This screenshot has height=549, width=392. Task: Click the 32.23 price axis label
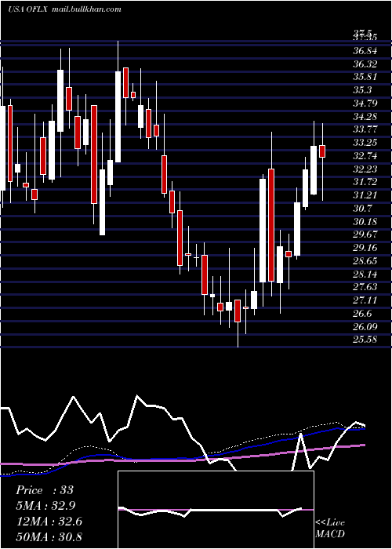[x=365, y=169]
